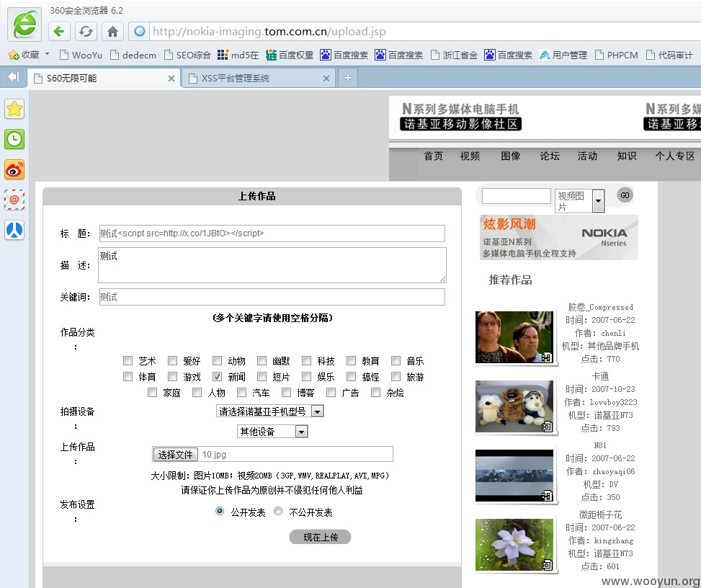
Task: Click the 360 browser logo
Action: click(24, 24)
